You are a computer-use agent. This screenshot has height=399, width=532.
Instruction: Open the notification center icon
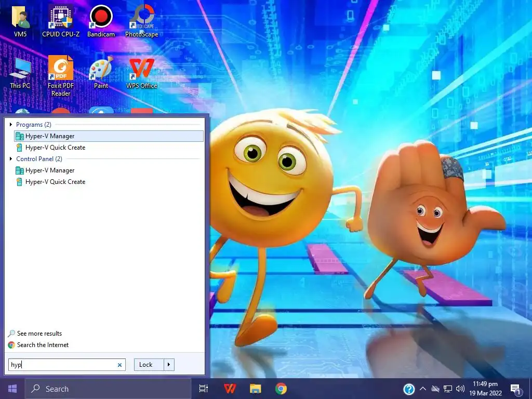(516, 390)
